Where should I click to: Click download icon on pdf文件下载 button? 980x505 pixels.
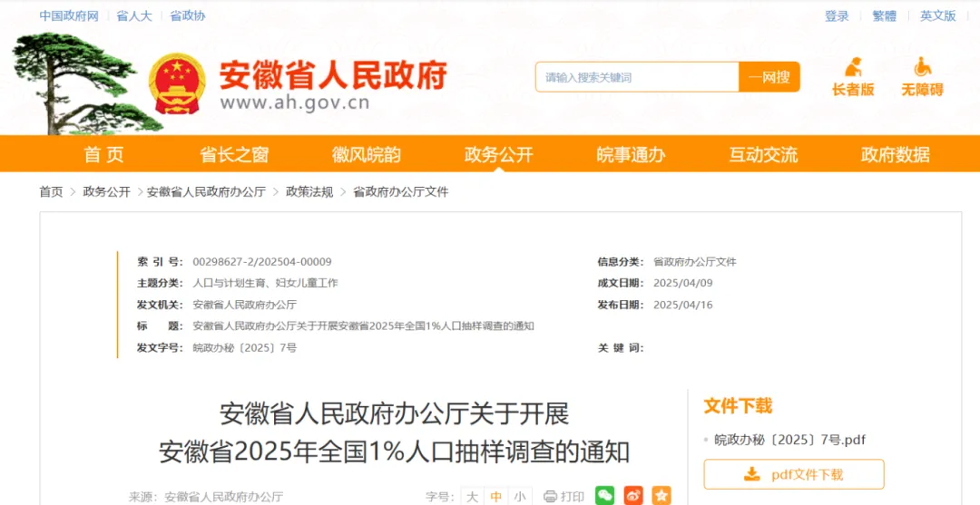click(x=751, y=474)
